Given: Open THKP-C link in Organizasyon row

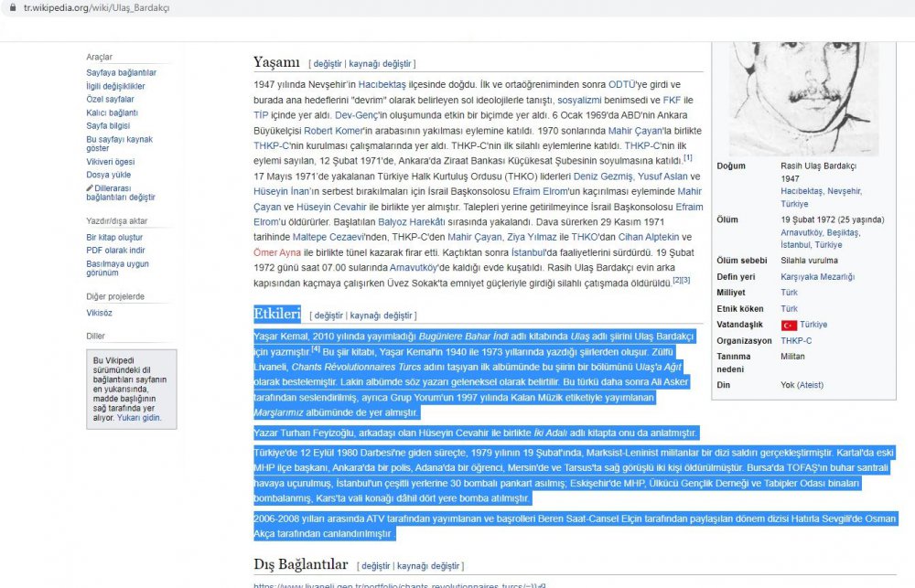Looking at the screenshot, I should [x=796, y=341].
